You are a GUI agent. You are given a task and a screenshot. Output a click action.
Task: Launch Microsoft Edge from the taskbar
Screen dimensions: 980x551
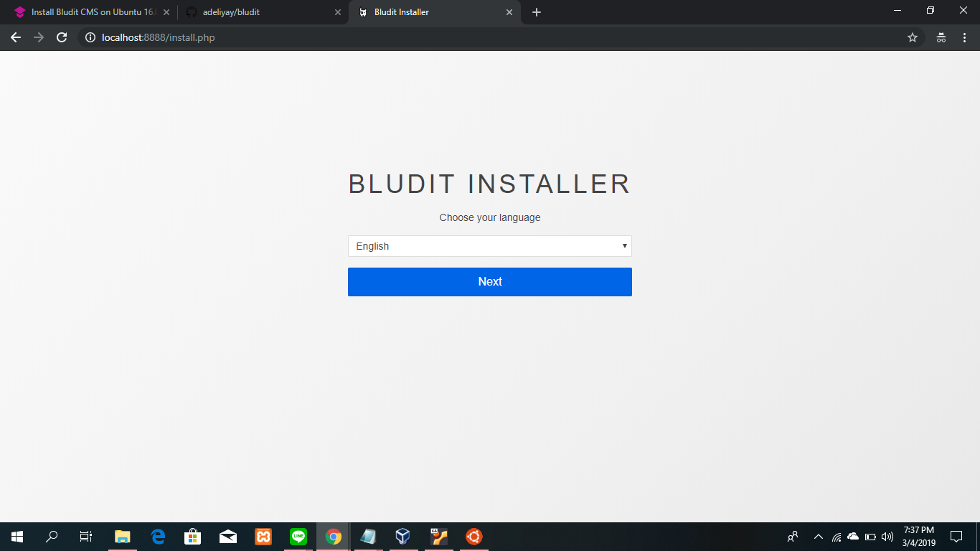tap(158, 537)
